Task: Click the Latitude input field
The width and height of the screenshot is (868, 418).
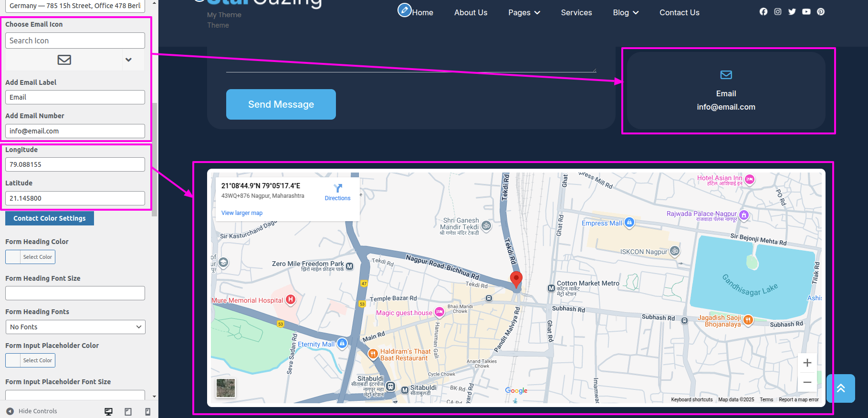Action: click(x=75, y=198)
